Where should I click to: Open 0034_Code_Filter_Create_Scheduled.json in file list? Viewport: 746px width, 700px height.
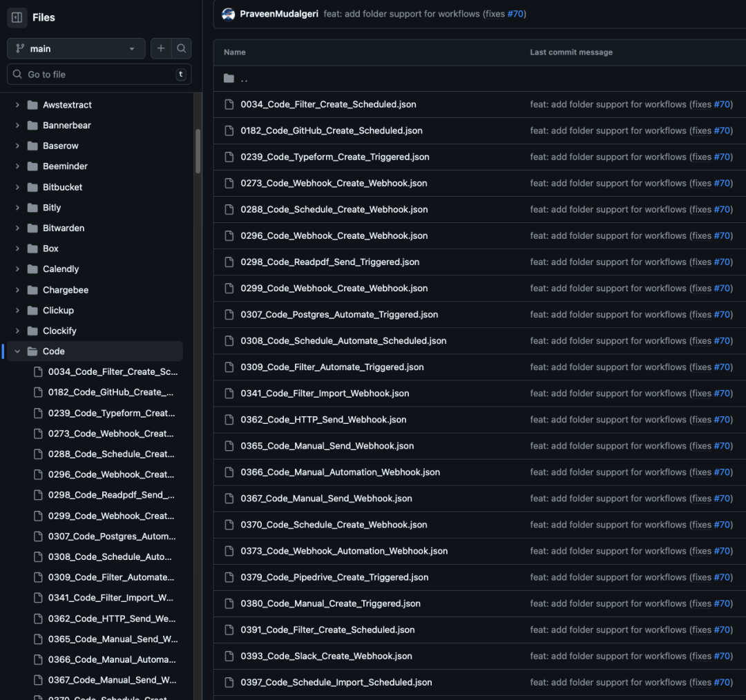pyautogui.click(x=328, y=104)
